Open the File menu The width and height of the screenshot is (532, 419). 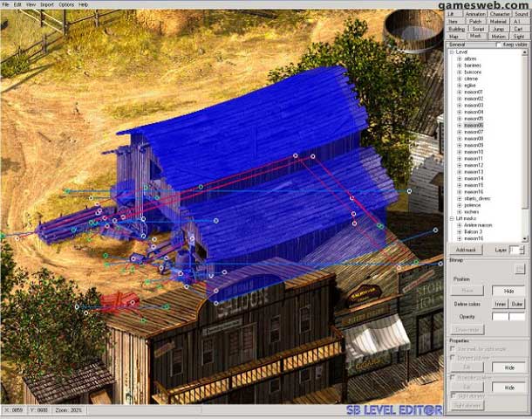click(5, 4)
